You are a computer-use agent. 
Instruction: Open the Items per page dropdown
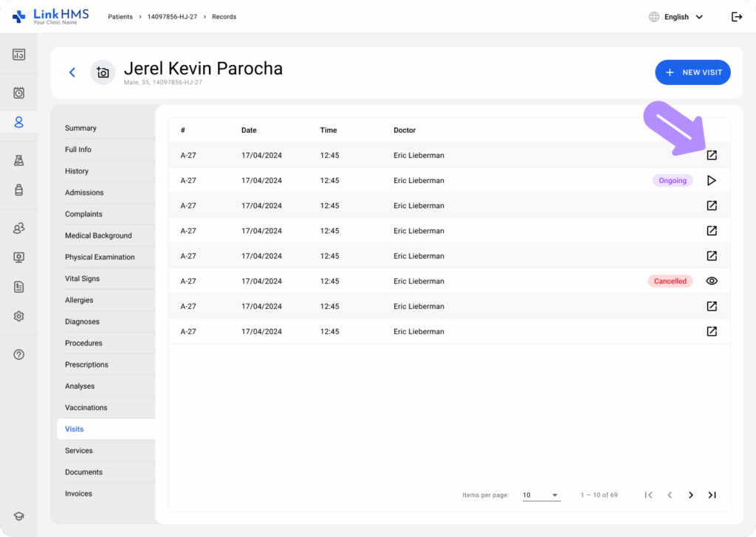click(x=541, y=495)
